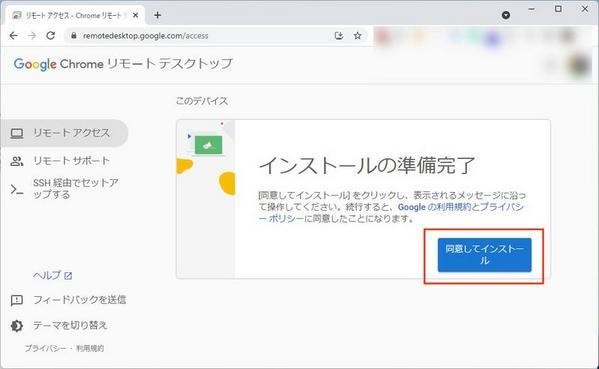
Task: Close the Chrome リモート tab
Action: (135, 15)
